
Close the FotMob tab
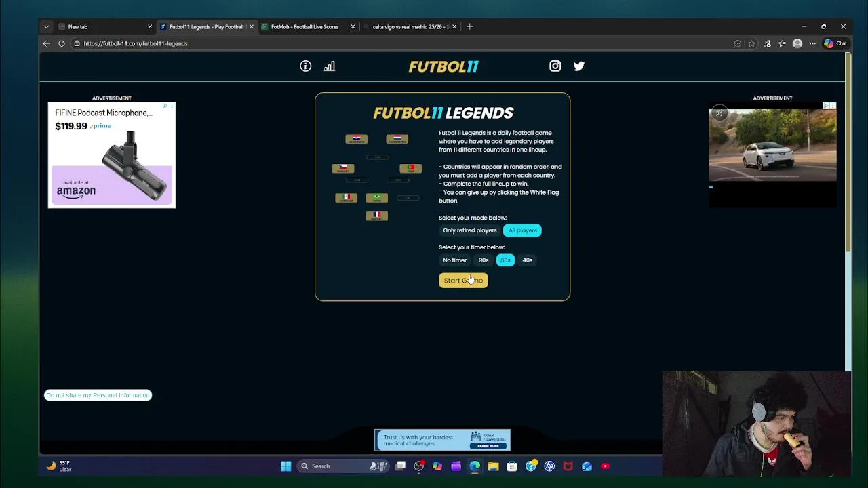point(353,26)
